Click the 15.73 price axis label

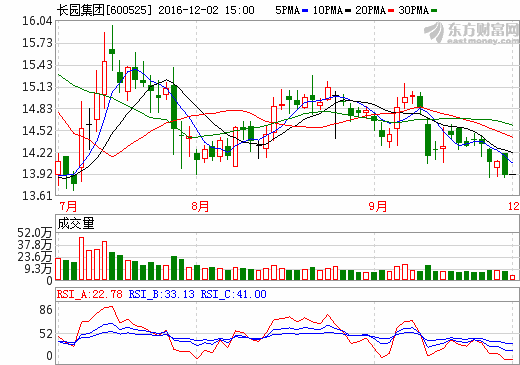(x=37, y=43)
